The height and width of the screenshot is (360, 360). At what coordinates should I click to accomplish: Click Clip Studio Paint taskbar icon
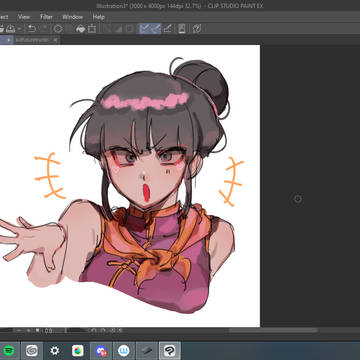pyautogui.click(x=170, y=351)
